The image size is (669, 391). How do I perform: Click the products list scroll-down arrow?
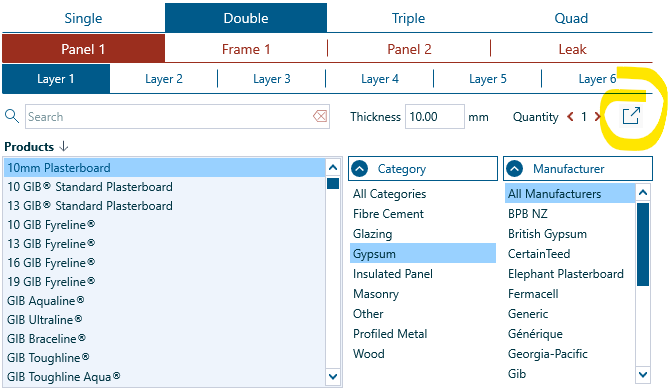click(333, 376)
